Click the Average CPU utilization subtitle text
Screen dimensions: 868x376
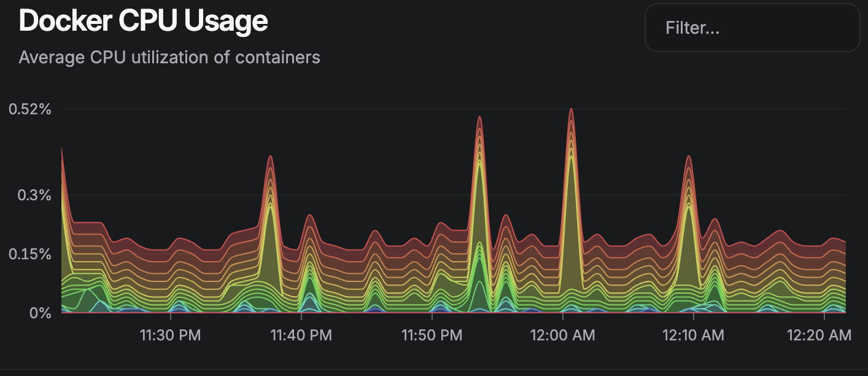169,57
